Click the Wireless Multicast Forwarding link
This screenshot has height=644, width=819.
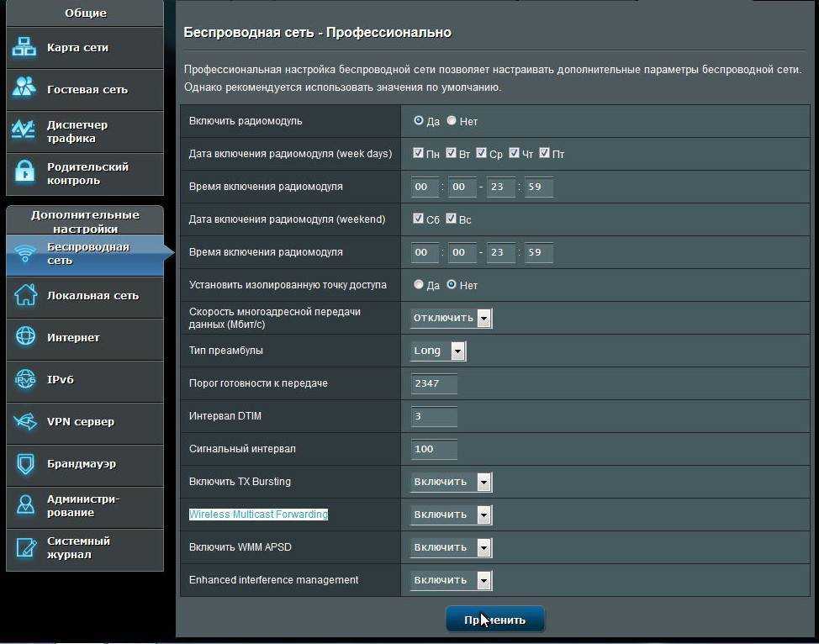(x=258, y=514)
